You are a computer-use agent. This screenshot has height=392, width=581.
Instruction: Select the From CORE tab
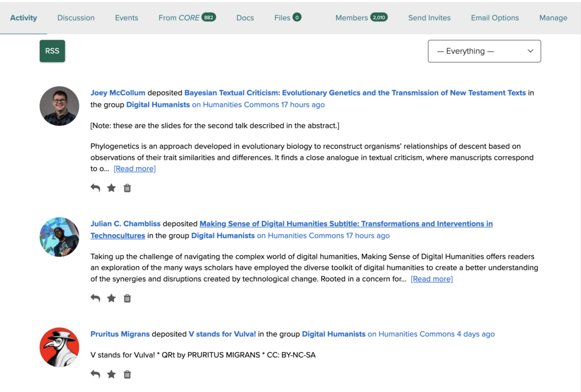187,18
